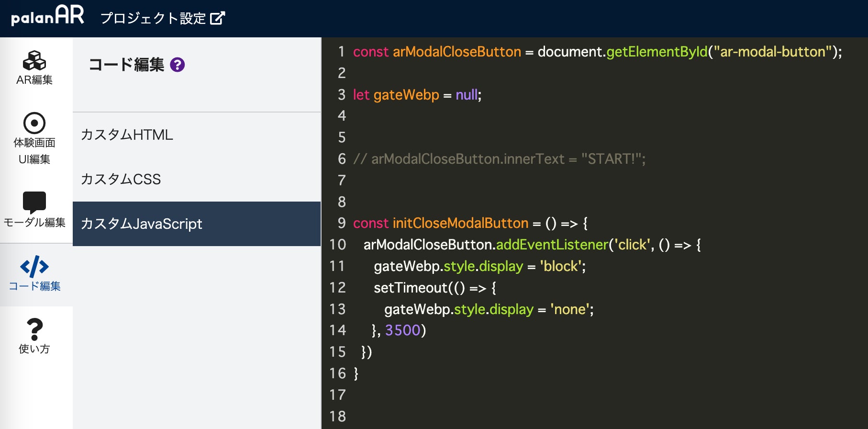
Task: Click the purple help icon beside コード編集
Action: click(x=178, y=65)
